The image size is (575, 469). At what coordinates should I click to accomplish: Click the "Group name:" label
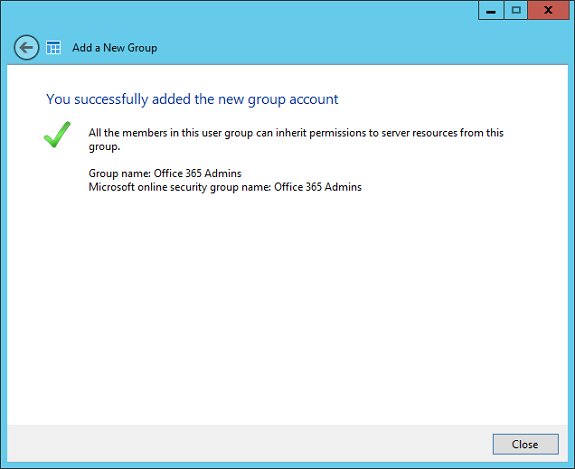pos(120,173)
